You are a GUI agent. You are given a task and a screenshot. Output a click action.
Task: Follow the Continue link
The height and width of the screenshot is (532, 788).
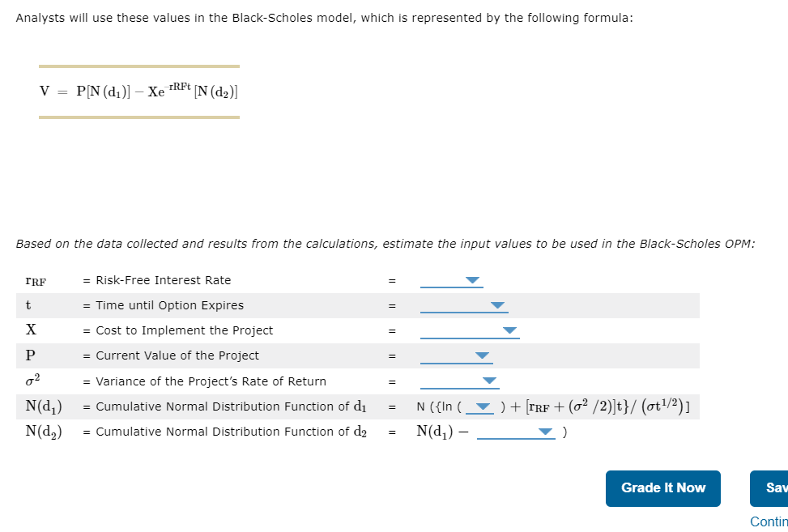[769, 521]
